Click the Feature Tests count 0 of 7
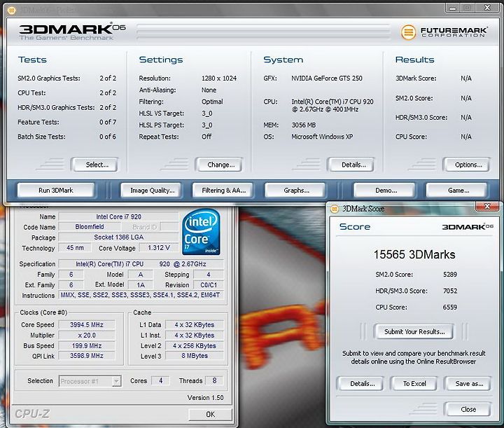504x428 pixels. (x=108, y=122)
